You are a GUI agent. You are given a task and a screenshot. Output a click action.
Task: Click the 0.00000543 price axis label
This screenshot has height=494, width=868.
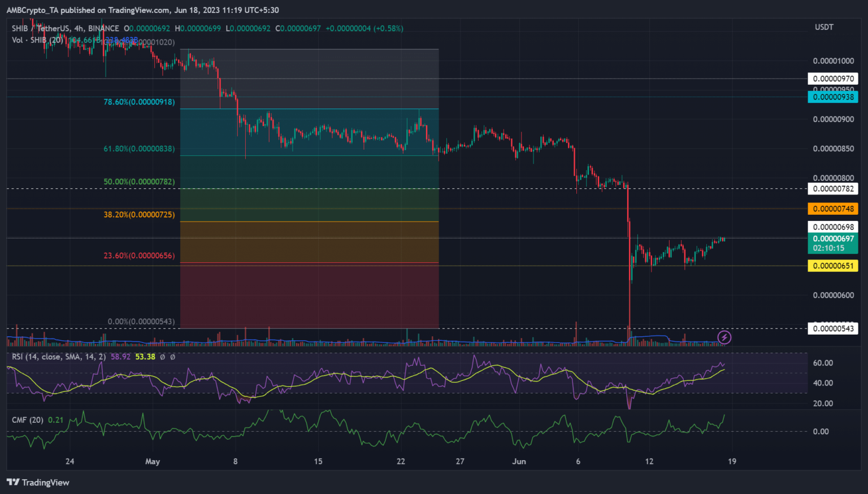tap(833, 328)
